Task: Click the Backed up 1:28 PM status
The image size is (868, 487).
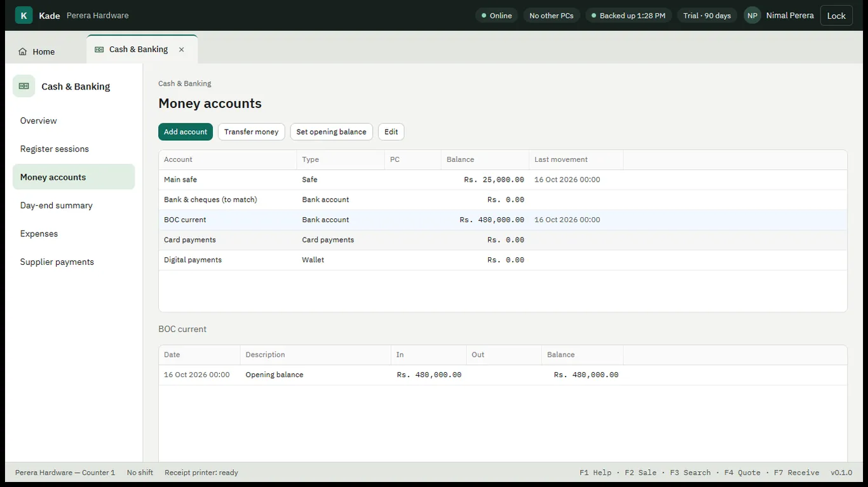Action: tap(628, 15)
